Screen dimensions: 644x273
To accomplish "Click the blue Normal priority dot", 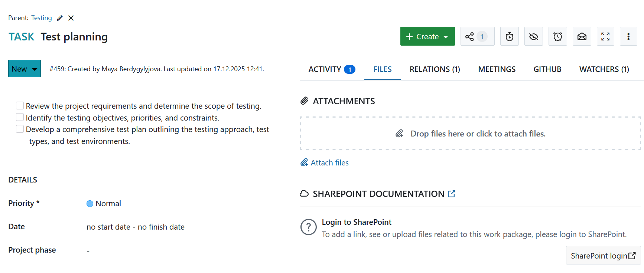I will [x=90, y=204].
